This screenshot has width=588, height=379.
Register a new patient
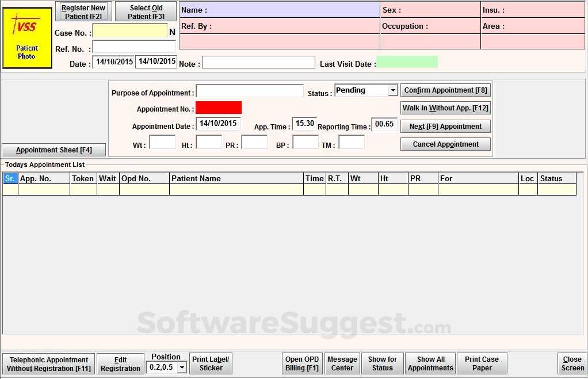click(x=83, y=11)
